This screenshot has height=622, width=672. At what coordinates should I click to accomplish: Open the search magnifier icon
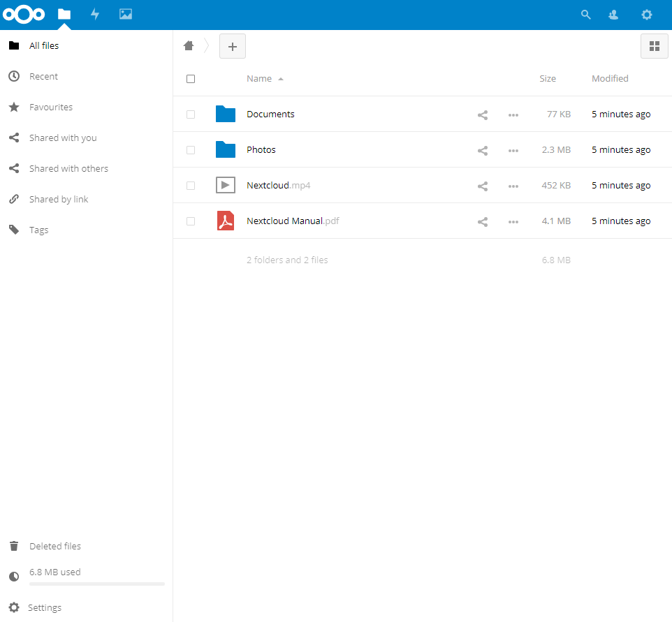coord(585,15)
